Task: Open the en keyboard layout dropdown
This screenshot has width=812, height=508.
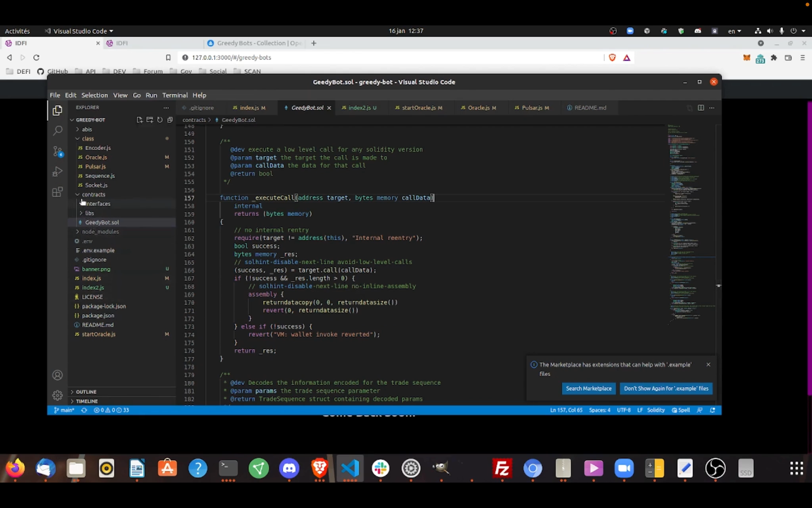Action: click(734, 31)
